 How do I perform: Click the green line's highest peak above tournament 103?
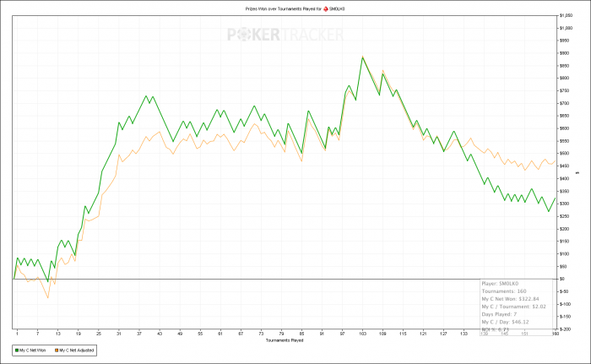(x=362, y=57)
